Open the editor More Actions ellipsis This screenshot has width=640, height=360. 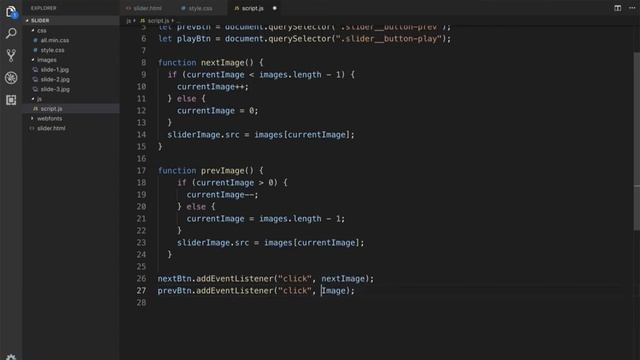(632, 8)
